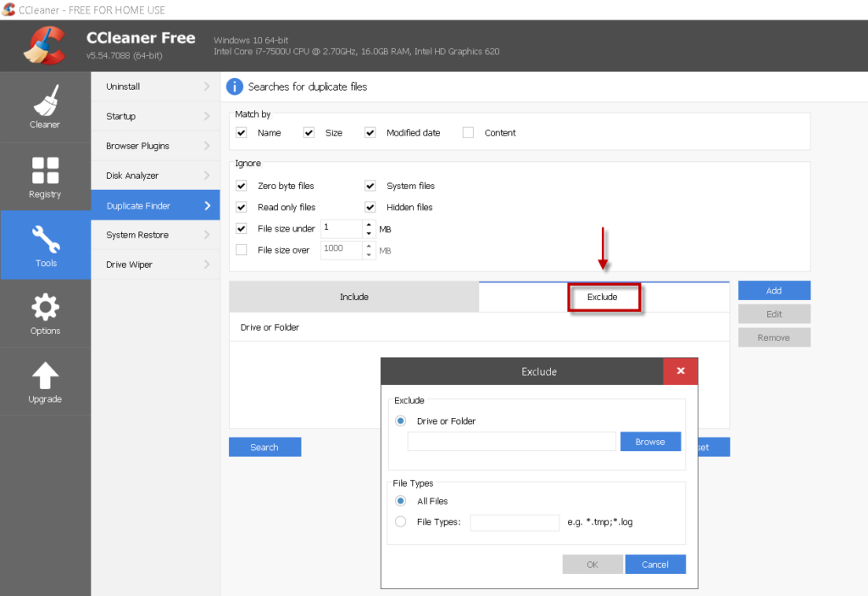Cancel the Exclude dialog
The width and height of the screenshot is (868, 596).
tap(655, 565)
